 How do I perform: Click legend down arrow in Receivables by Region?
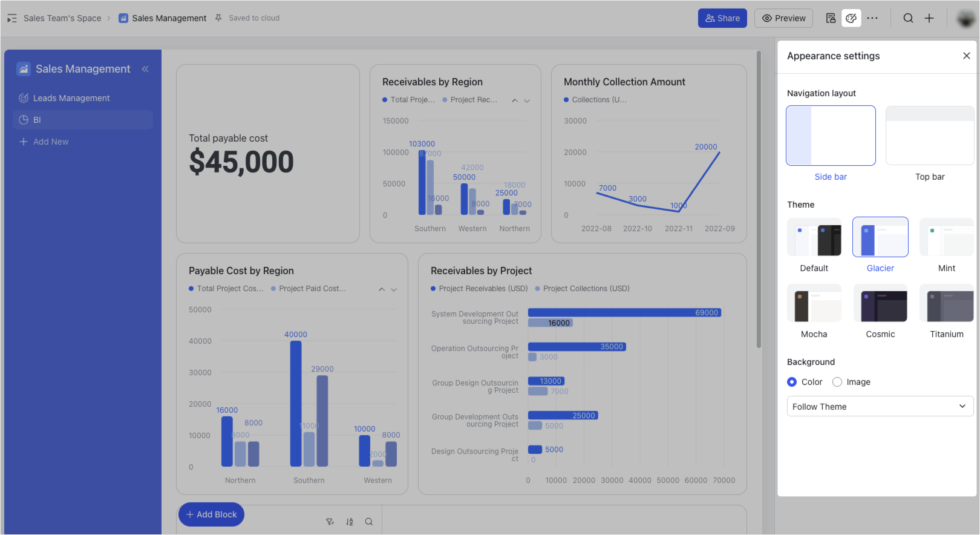tap(527, 100)
